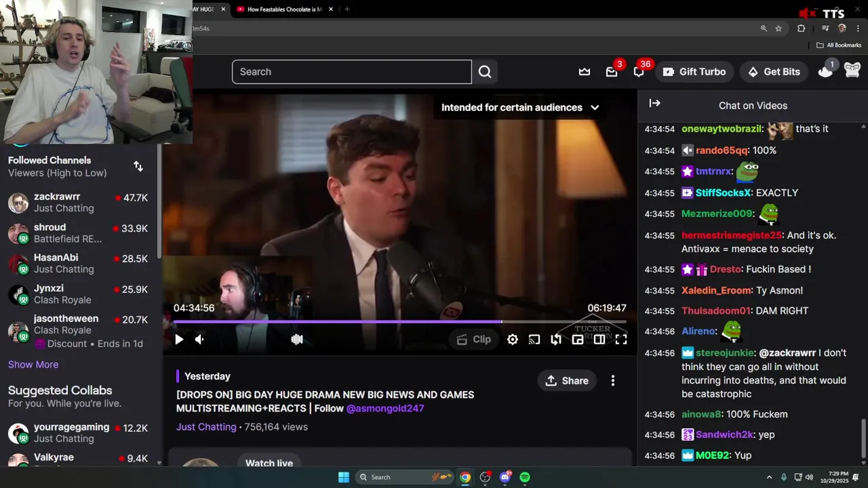
Task: Click the Gift Turbo button
Action: (694, 72)
